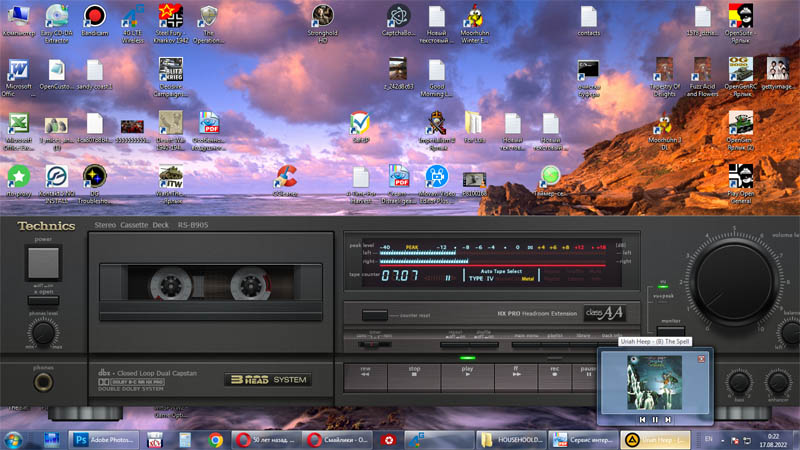Screen dimensions: 800x450
Task: Open Fuzz Acid and Flowers desktop icon
Action: point(703,77)
